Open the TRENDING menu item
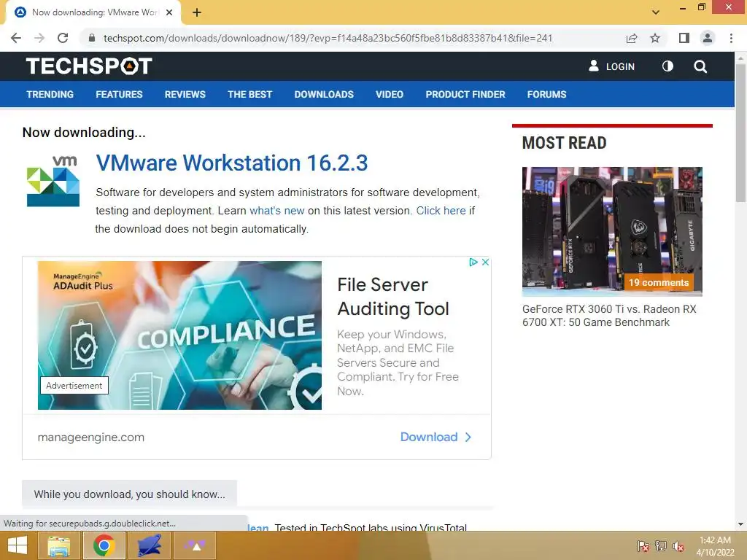Viewport: 747px width, 560px height. click(x=50, y=94)
